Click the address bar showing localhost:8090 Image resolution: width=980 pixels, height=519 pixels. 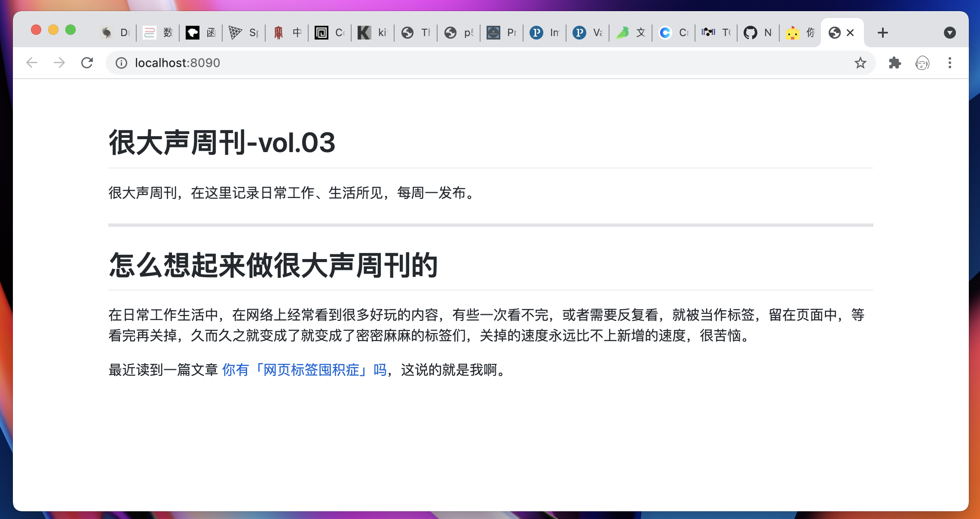click(x=490, y=63)
